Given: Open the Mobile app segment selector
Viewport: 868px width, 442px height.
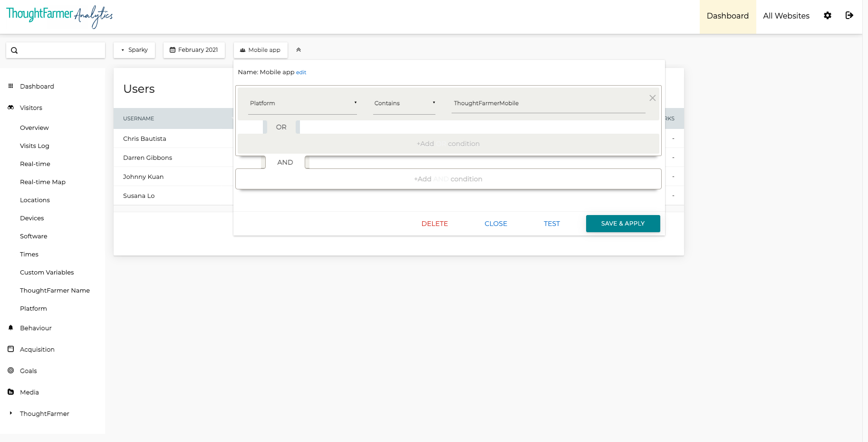Looking at the screenshot, I should [260, 50].
